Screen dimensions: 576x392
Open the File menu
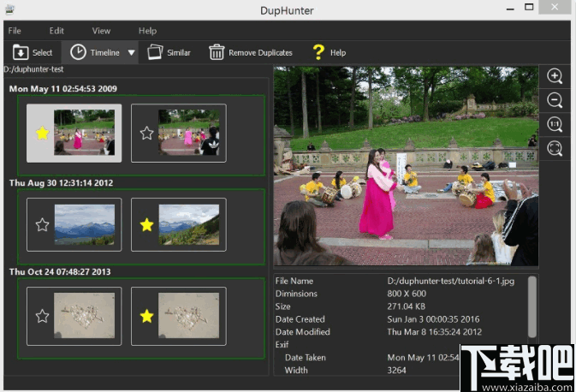point(15,31)
